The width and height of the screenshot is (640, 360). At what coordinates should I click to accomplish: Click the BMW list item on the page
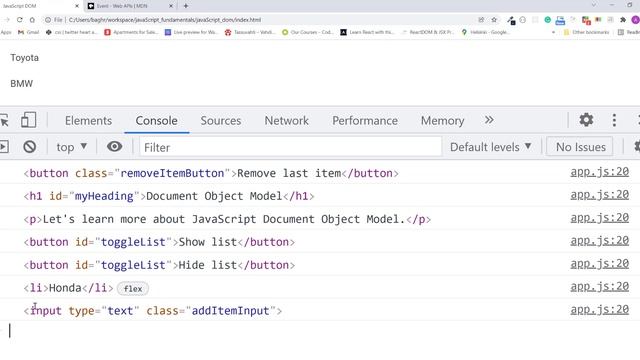point(22,84)
